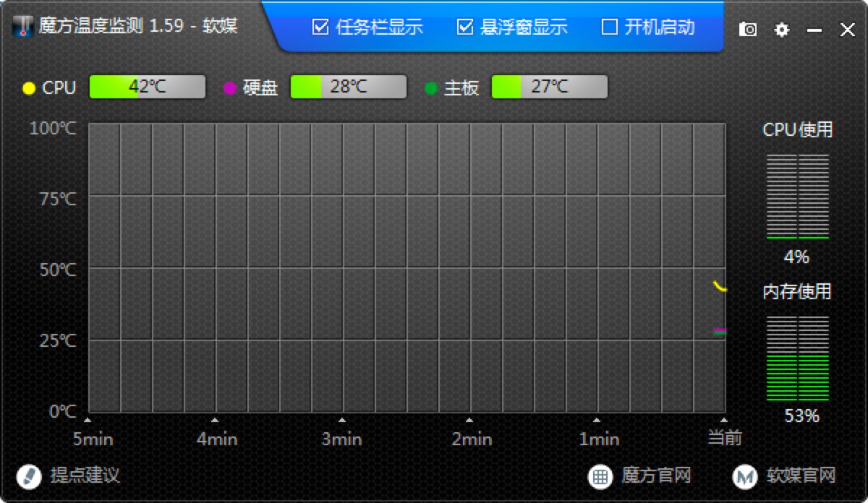Uncheck 悬浮窗显示 checkbox

[x=465, y=27]
